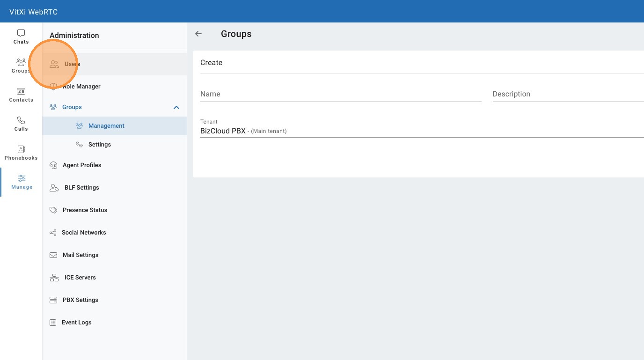Viewport: 644px width, 360px height.
Task: Click the Agent Profiles headset icon
Action: coord(53,165)
